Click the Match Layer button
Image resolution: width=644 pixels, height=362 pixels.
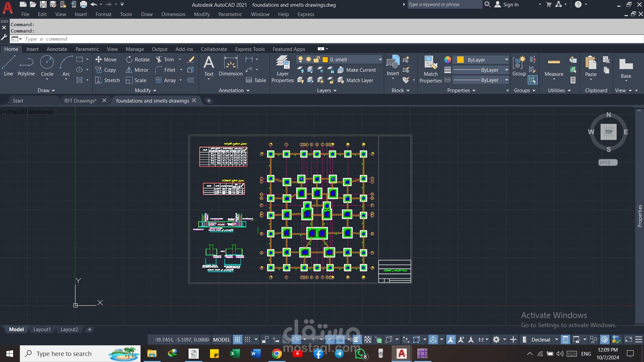[x=355, y=80]
